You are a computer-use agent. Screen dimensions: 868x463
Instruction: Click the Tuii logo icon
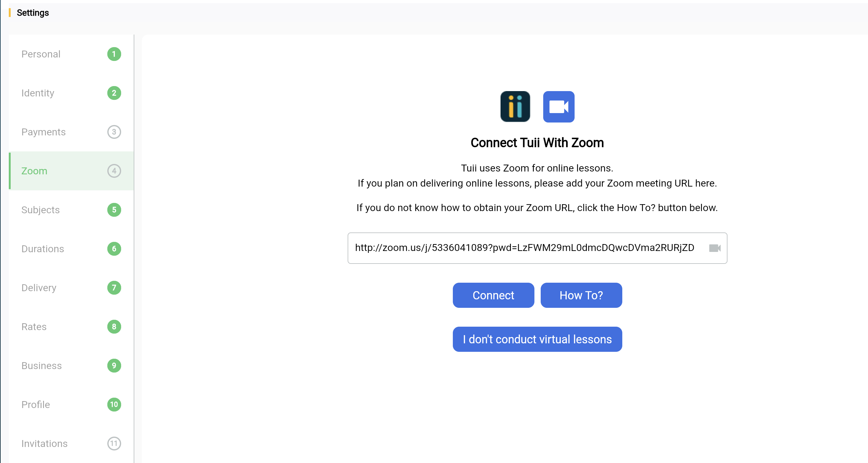click(x=515, y=106)
